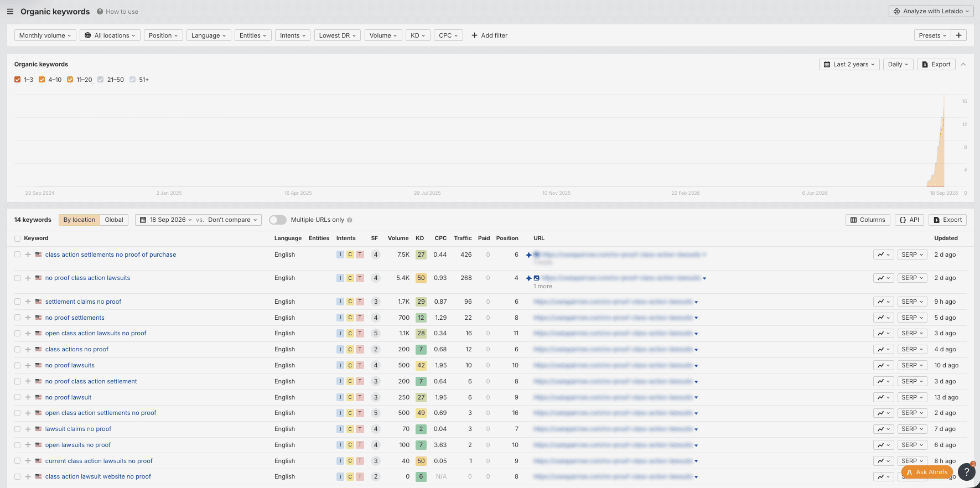Open the KD filter dropdown
Viewport: 980px width, 488px height.
[418, 35]
